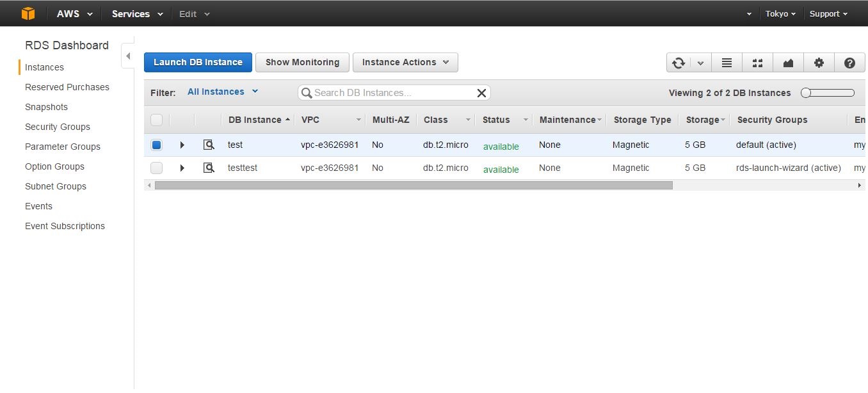Open the monitoring graph view icon
The height and width of the screenshot is (393, 868).
(x=788, y=63)
